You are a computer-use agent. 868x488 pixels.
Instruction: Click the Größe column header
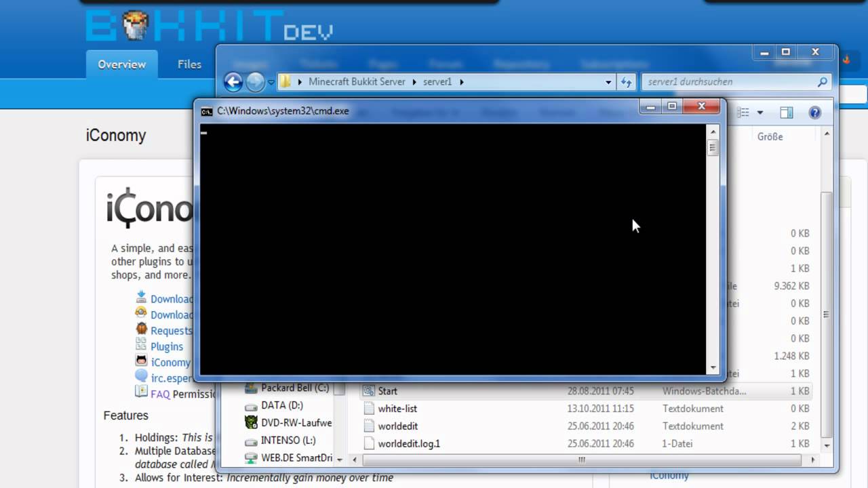tap(770, 136)
